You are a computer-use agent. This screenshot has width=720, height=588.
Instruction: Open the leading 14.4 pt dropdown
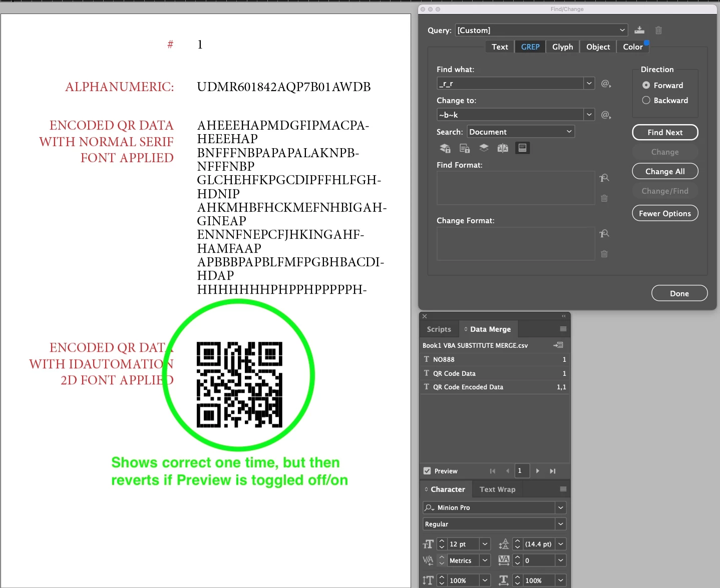(561, 544)
